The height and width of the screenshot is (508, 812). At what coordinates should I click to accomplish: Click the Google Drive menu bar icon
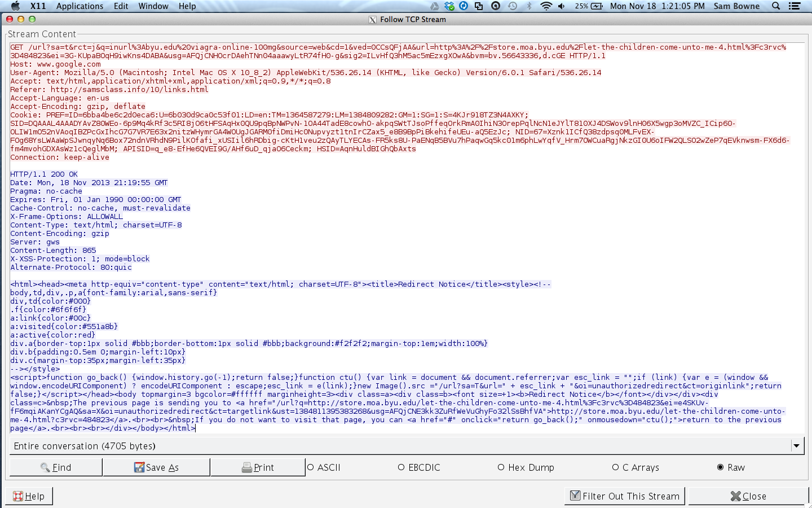[x=434, y=6]
